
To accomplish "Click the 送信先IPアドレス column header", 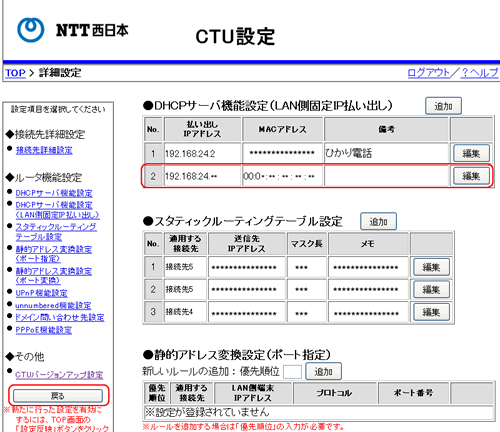I will pos(247,244).
